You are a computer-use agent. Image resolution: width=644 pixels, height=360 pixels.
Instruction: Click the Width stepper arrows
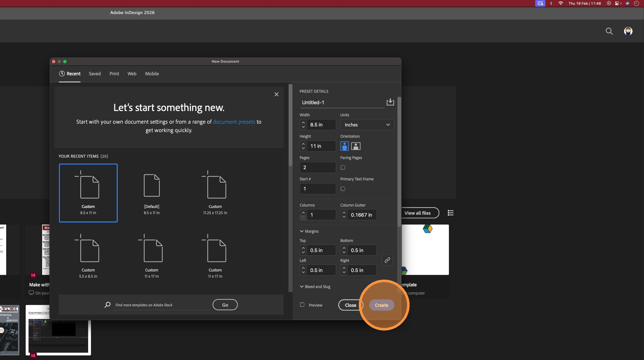pos(303,125)
